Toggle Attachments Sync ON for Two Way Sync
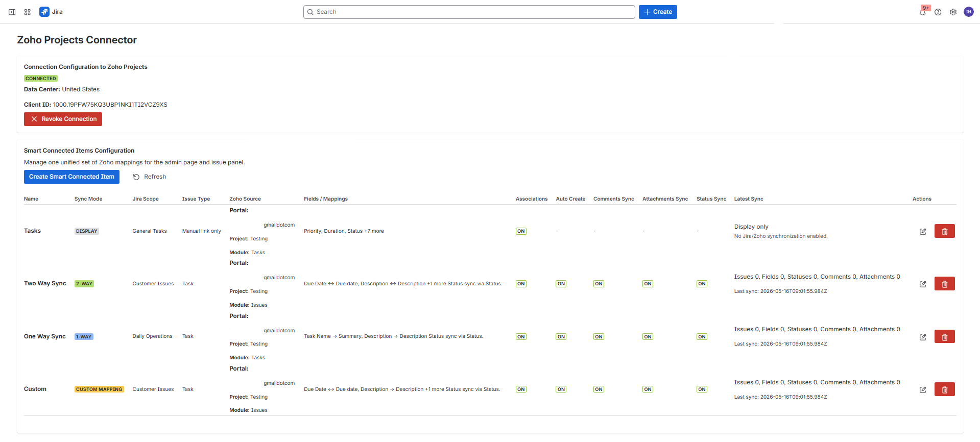Viewport: 980px width, 442px height. (x=648, y=284)
